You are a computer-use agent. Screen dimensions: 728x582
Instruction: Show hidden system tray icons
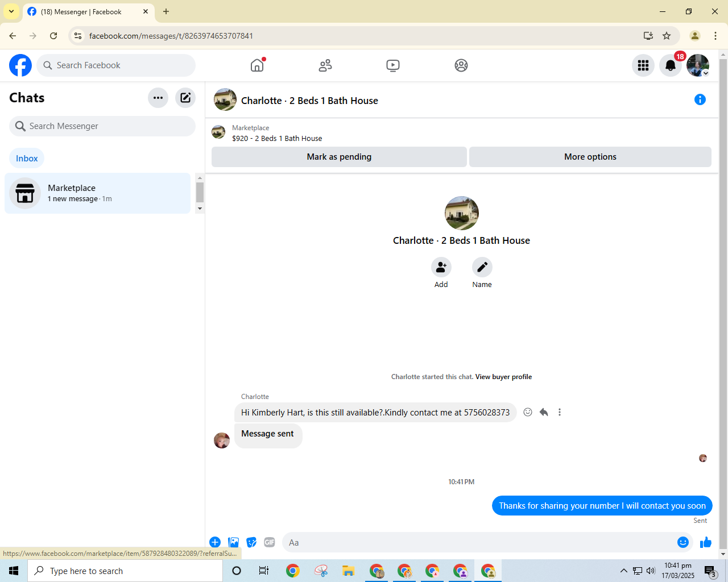click(x=624, y=571)
